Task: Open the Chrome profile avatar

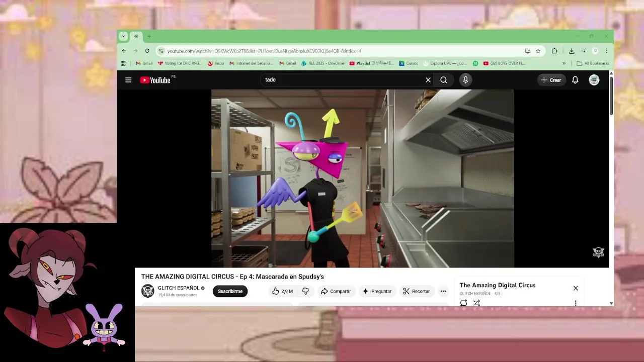Action: [x=595, y=51]
